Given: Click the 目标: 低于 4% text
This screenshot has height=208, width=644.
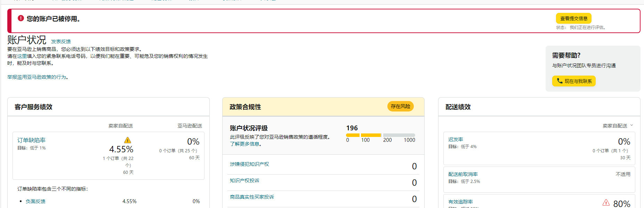Looking at the screenshot, I should 462,147.
